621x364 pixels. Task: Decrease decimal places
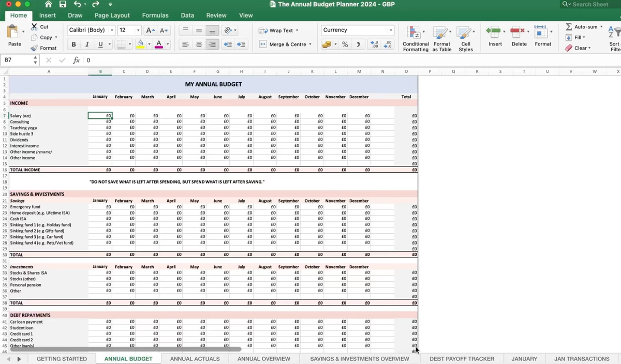click(388, 44)
